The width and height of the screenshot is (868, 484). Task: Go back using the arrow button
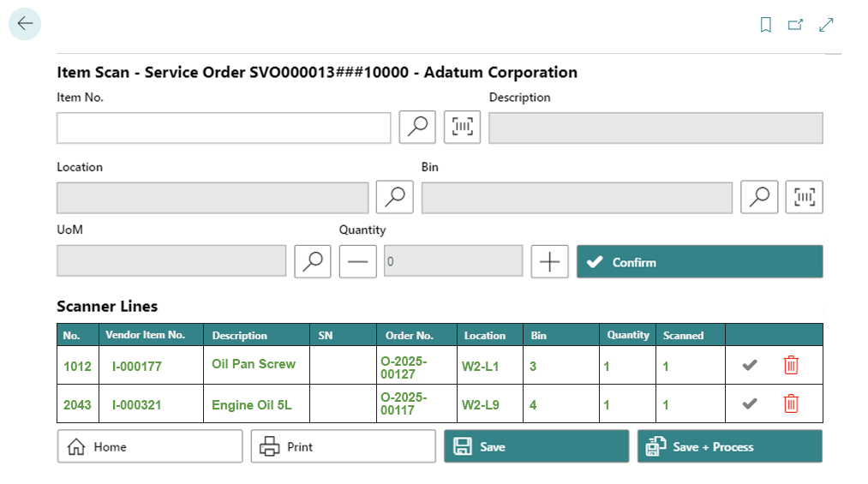25,24
